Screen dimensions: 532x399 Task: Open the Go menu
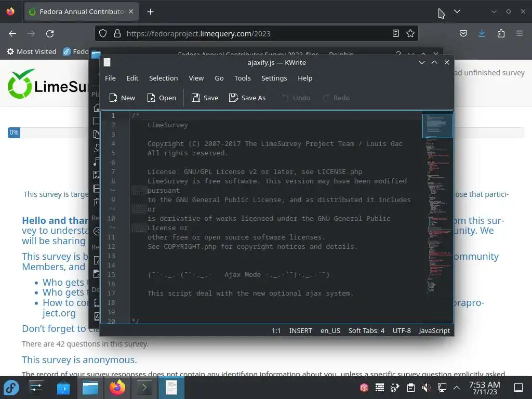pyautogui.click(x=219, y=78)
